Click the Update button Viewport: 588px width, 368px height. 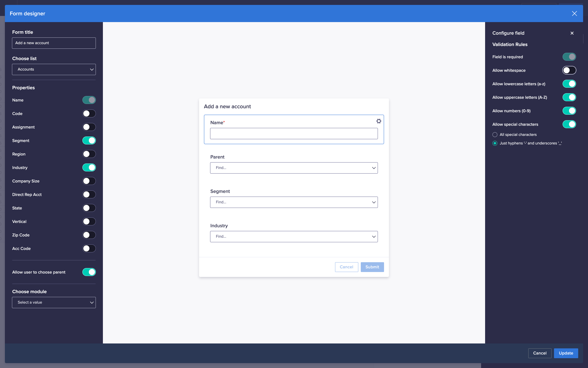[x=566, y=353]
